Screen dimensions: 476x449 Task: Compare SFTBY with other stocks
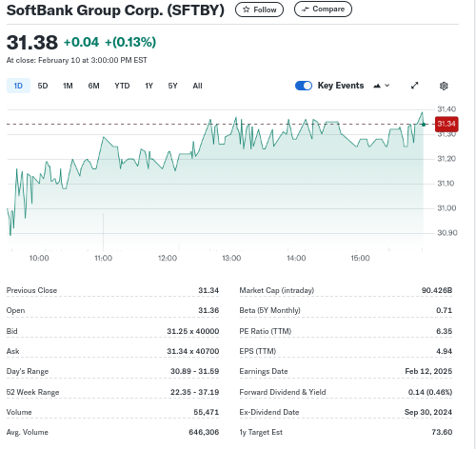(323, 10)
